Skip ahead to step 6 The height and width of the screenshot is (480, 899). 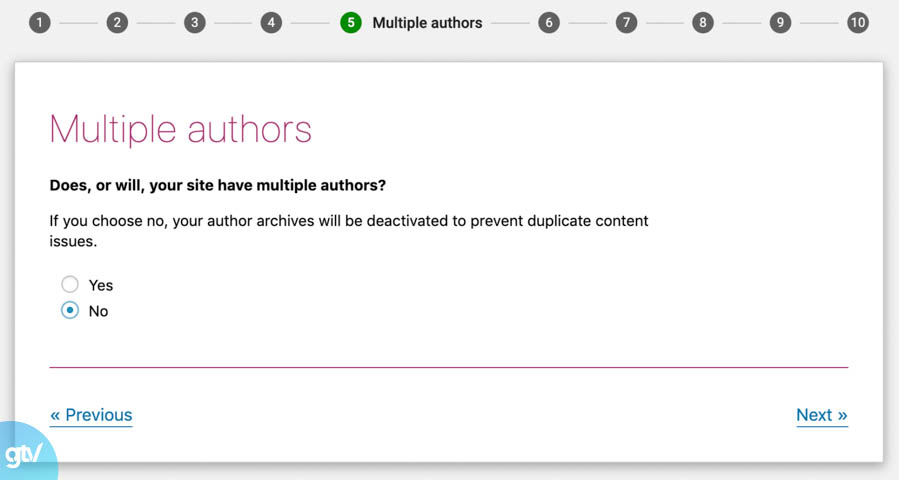pyautogui.click(x=548, y=22)
